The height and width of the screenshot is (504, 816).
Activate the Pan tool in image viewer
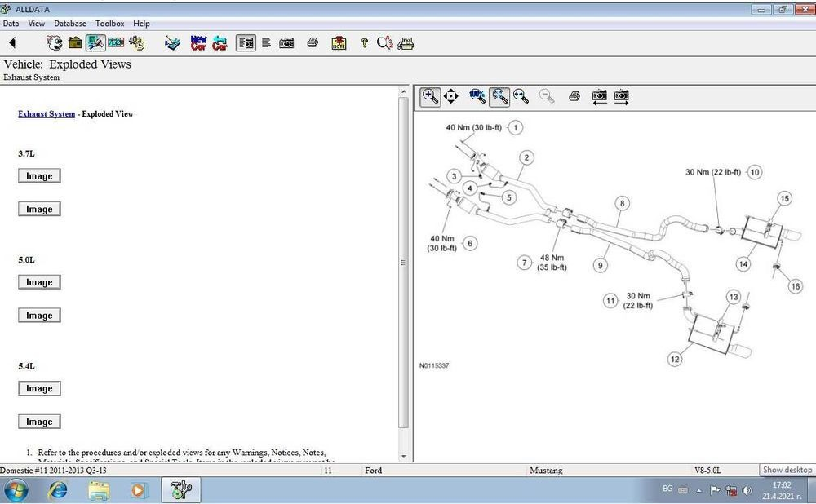(451, 96)
